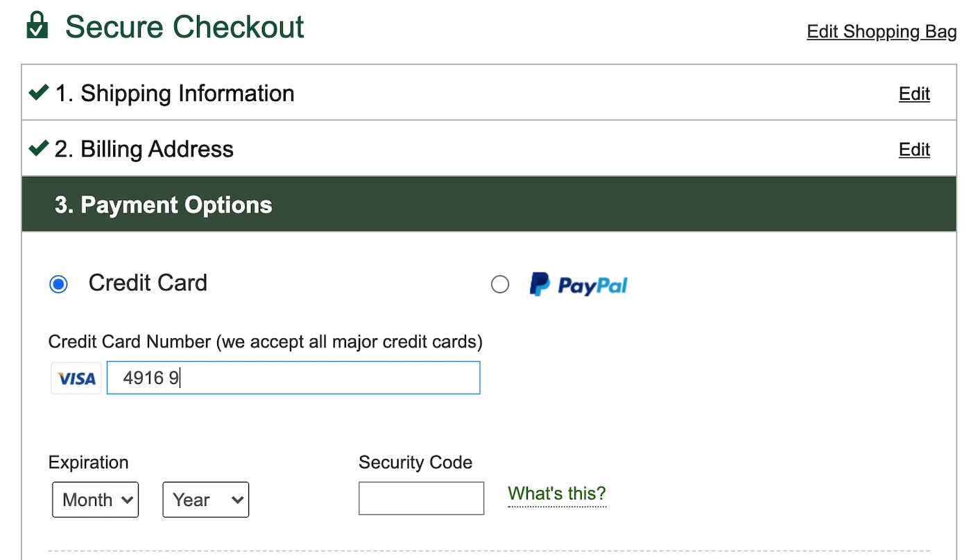971x560 pixels.
Task: Edit the Billing Address section
Action: click(914, 149)
